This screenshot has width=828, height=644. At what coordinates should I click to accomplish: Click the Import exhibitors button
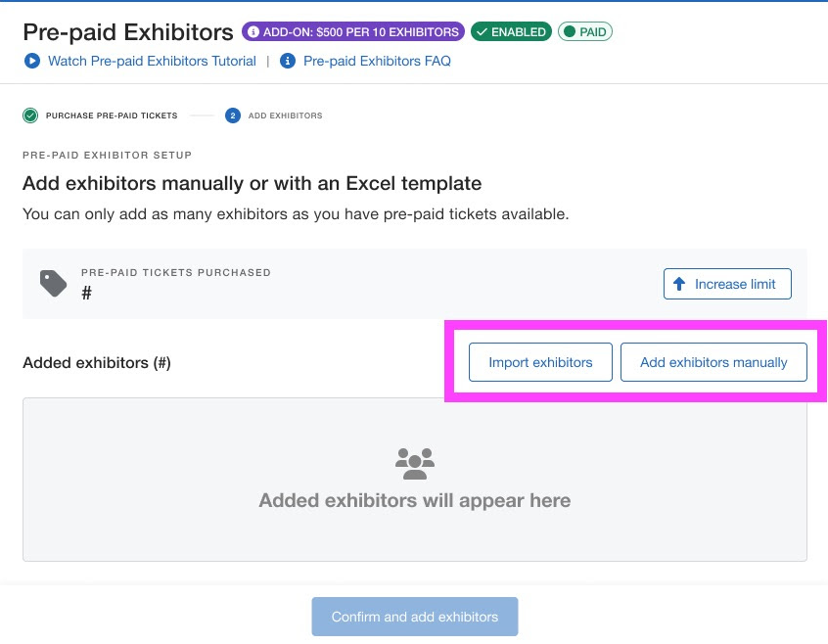click(540, 362)
